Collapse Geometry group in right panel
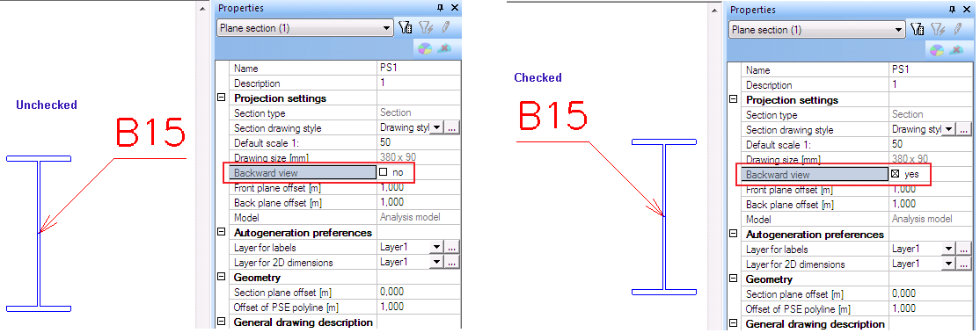Viewport: 980px width, 333px height. coord(734,279)
